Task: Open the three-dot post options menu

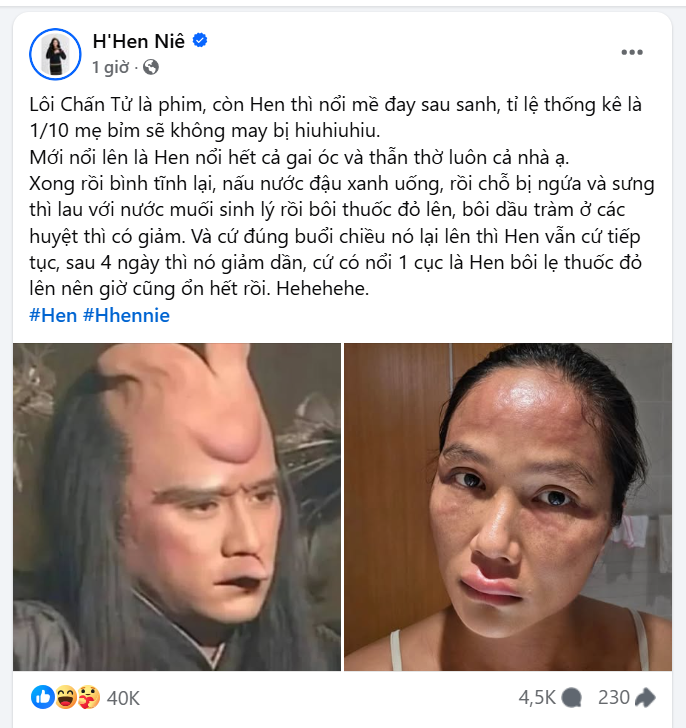Action: (x=632, y=52)
